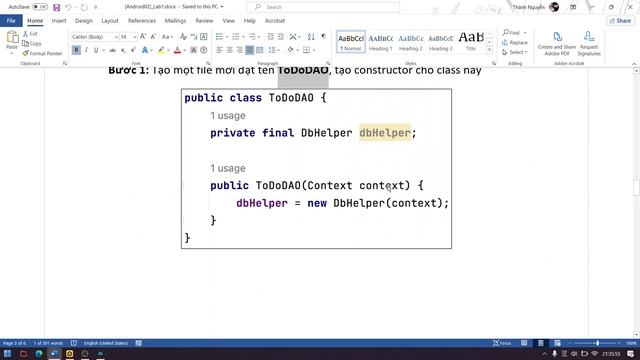This screenshot has width=640, height=360.
Task: Toggle character shading button
Action: coord(193,50)
